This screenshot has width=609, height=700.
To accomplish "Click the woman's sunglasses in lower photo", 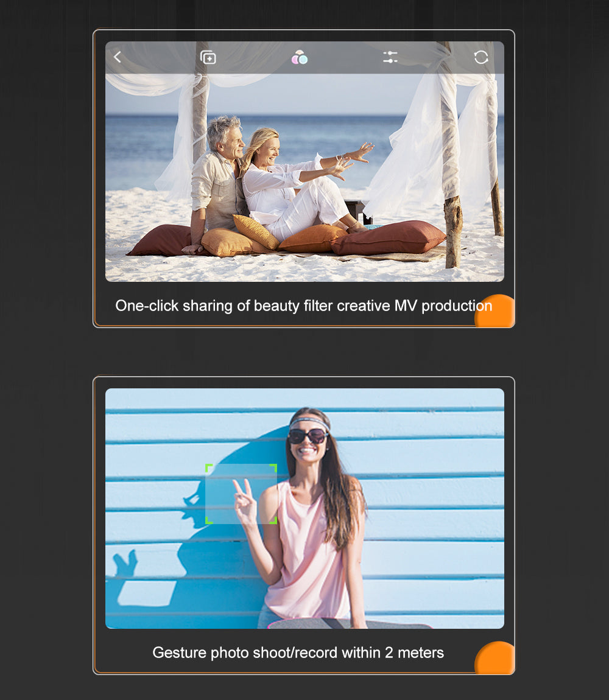I will (308, 436).
